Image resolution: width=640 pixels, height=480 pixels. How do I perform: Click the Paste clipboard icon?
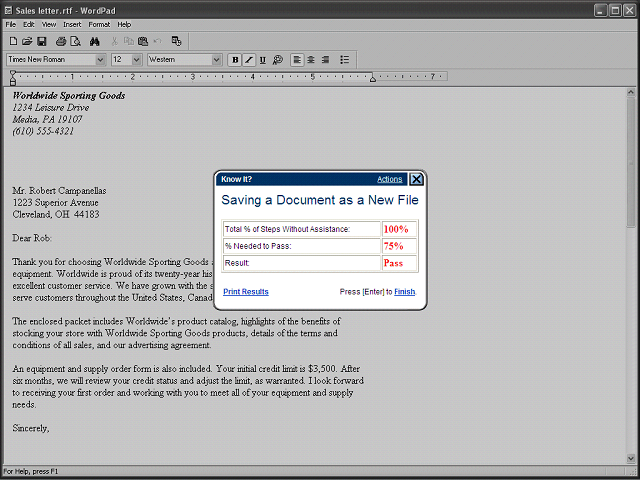[143, 41]
